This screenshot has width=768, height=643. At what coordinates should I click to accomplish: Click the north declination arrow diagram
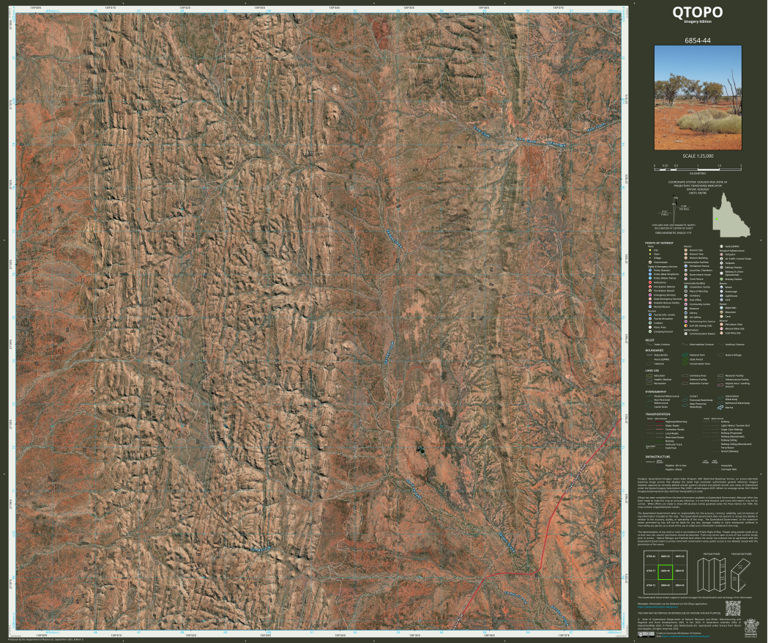point(675,209)
